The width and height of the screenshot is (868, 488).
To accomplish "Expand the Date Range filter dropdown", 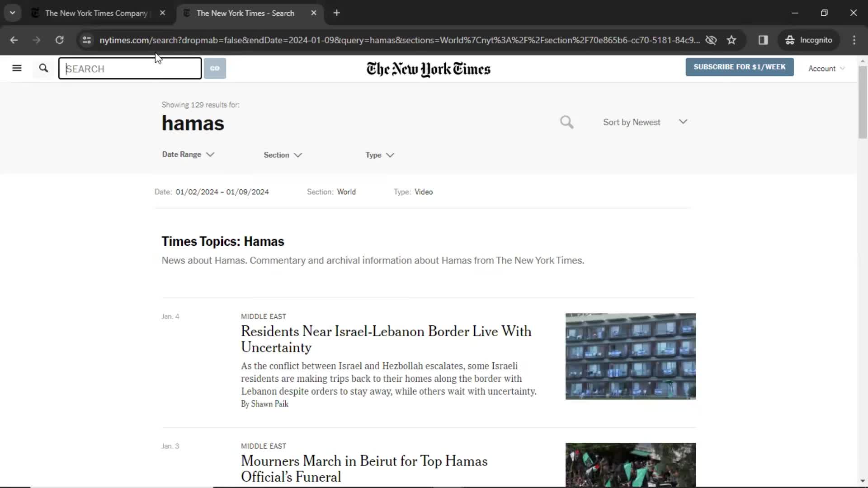I will click(188, 155).
